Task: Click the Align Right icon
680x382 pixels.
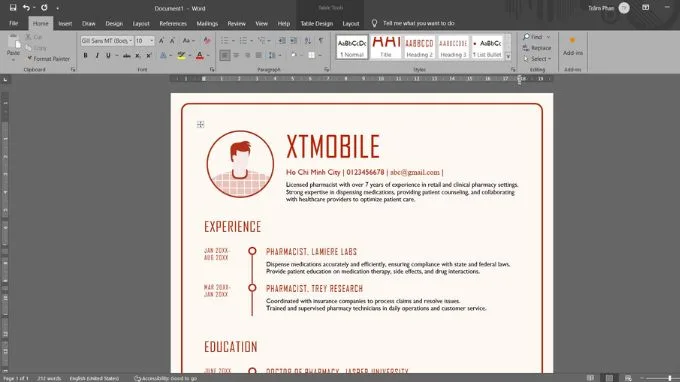Action: 248,56
